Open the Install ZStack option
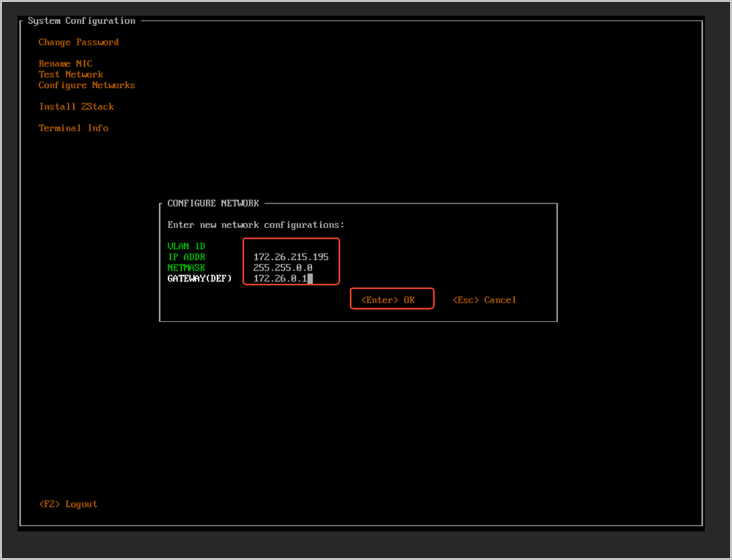 tap(76, 107)
